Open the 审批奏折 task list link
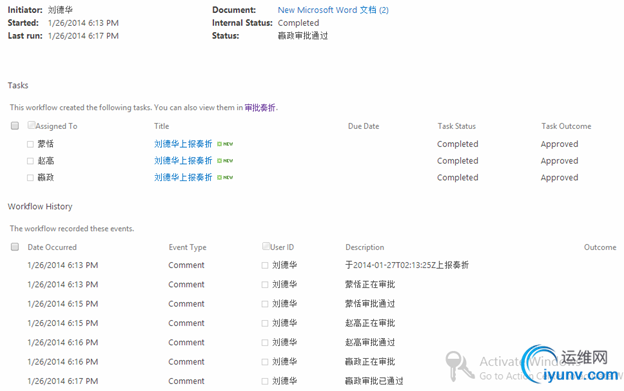 click(260, 107)
